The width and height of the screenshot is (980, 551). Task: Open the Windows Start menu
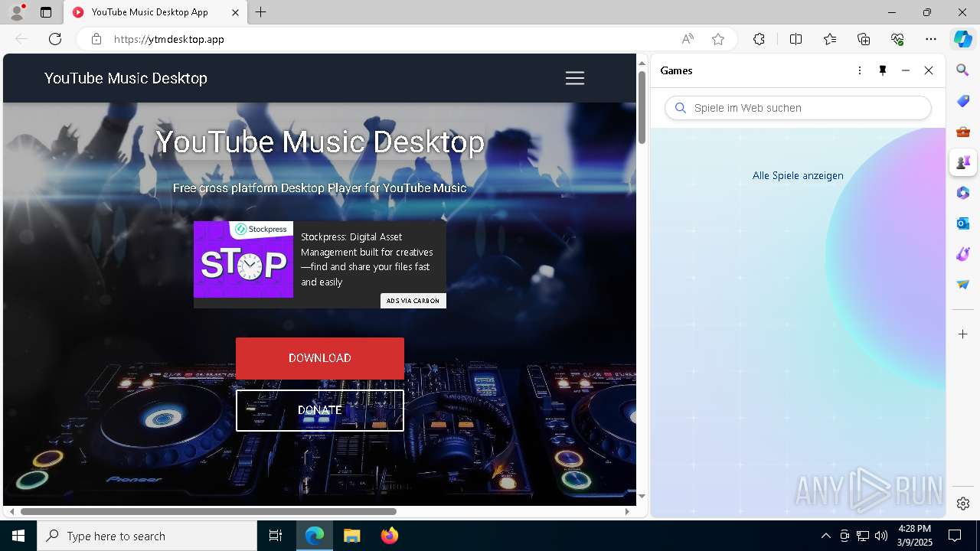[x=18, y=536]
